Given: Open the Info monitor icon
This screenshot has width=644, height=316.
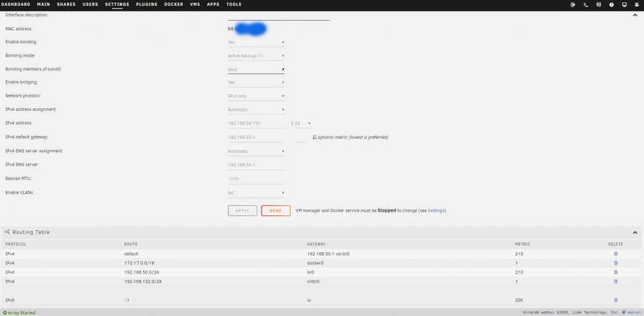Looking at the screenshot, I should point(624,5).
